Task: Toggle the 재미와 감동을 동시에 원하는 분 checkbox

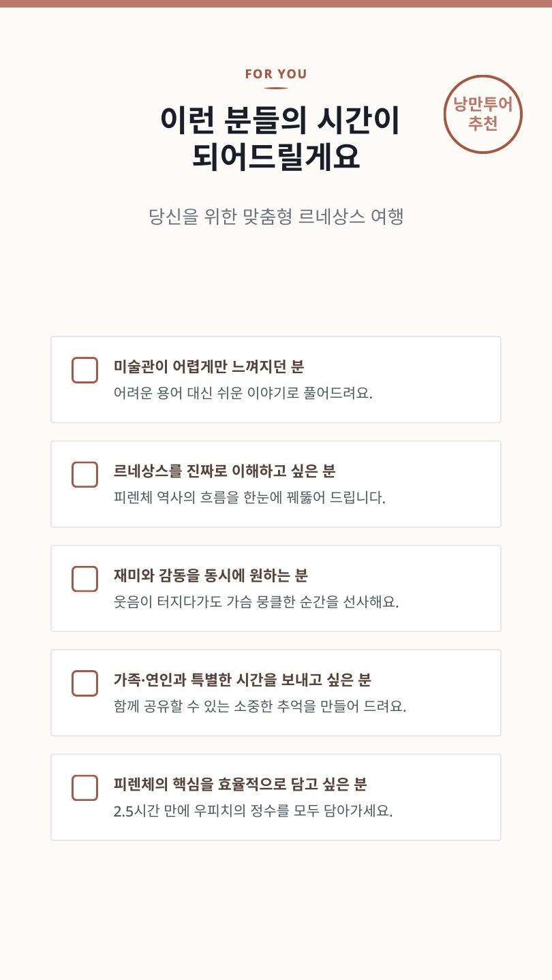Action: [85, 579]
